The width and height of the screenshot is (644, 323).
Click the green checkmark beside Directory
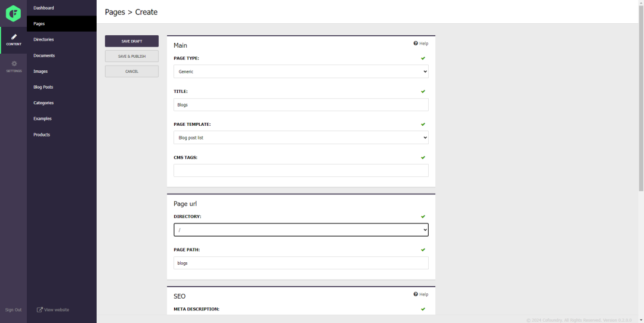pyautogui.click(x=423, y=217)
